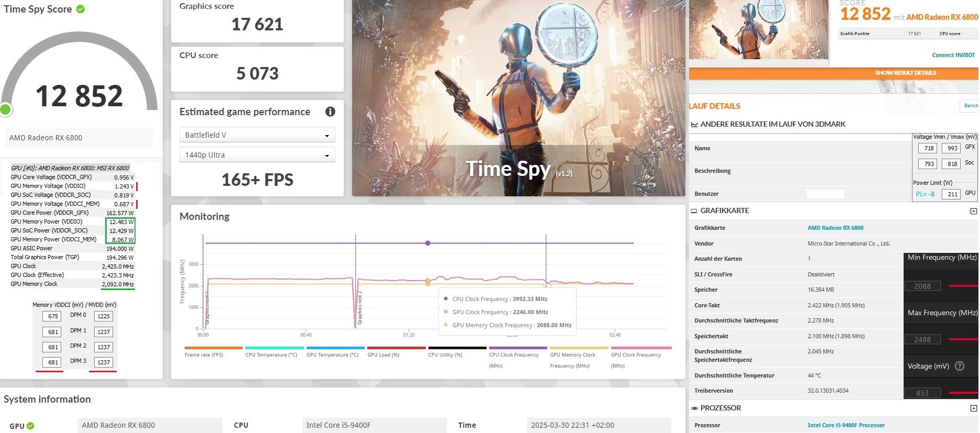Collapse the Grafikkarte section
This screenshot has width=980, height=433.
[x=973, y=211]
